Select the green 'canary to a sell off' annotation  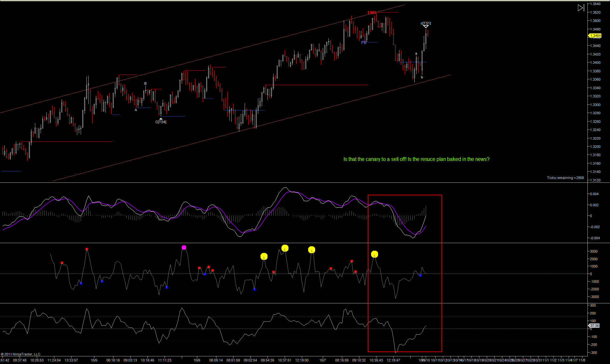pyautogui.click(x=417, y=159)
